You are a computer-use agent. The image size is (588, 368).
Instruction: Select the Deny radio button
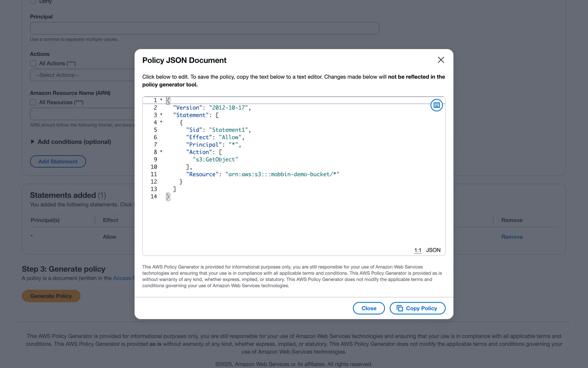tap(33, 2)
